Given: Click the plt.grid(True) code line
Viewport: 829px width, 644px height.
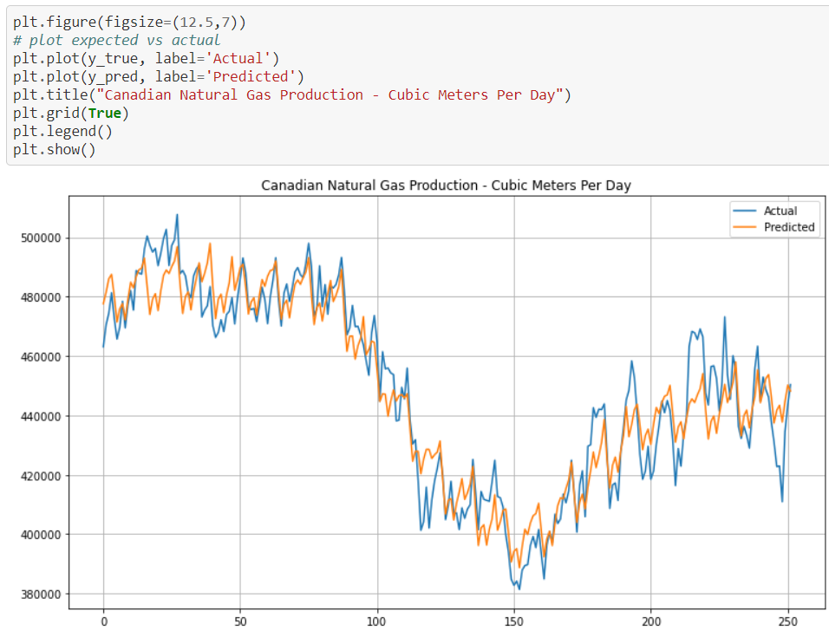Looking at the screenshot, I should 71,113.
